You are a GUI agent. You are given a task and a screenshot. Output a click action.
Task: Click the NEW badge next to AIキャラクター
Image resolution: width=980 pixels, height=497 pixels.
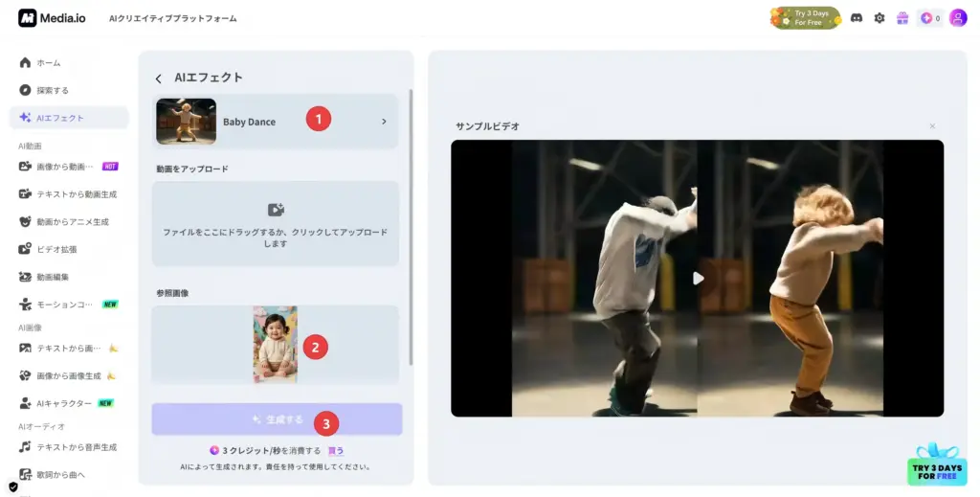coord(105,403)
